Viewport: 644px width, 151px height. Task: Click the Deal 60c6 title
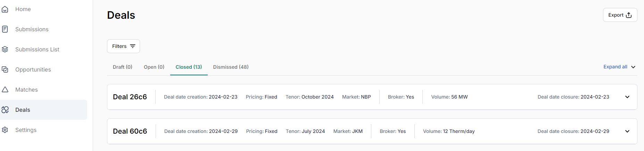point(130,131)
